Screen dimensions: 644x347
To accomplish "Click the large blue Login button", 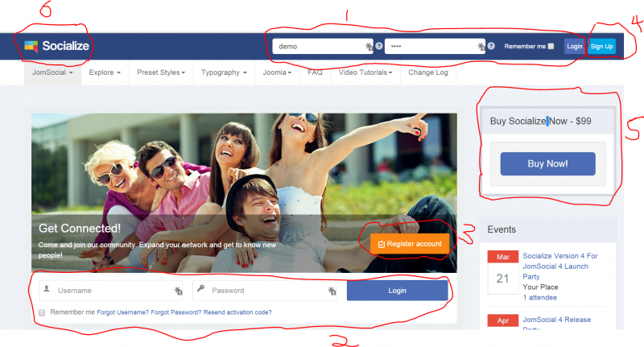I will (397, 291).
